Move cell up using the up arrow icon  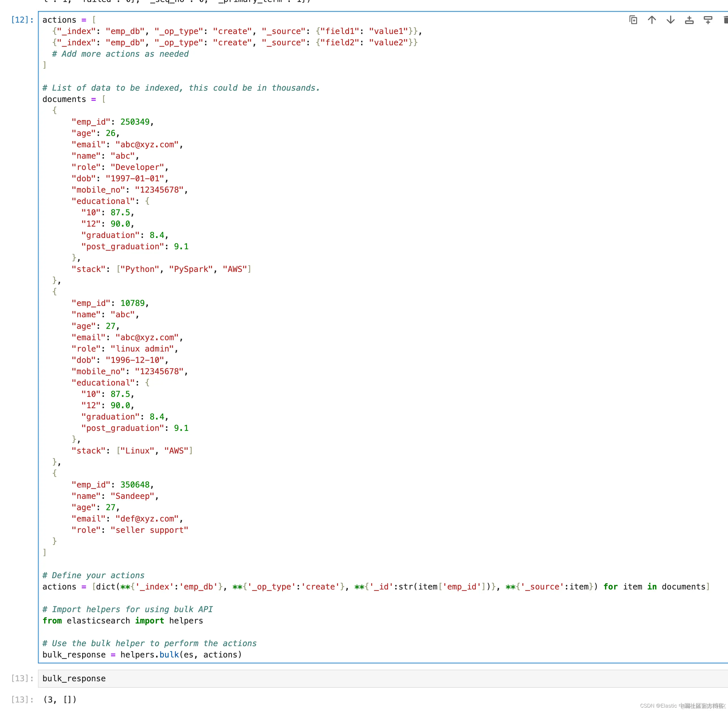652,20
